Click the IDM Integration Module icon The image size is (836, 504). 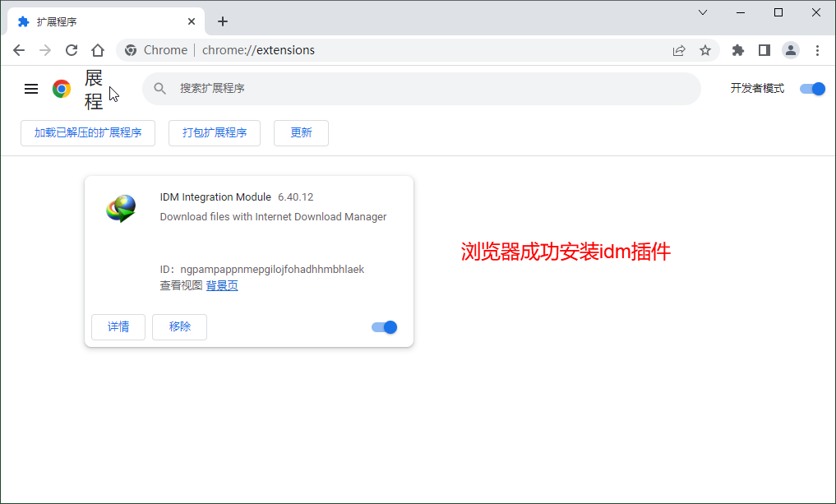(122, 209)
